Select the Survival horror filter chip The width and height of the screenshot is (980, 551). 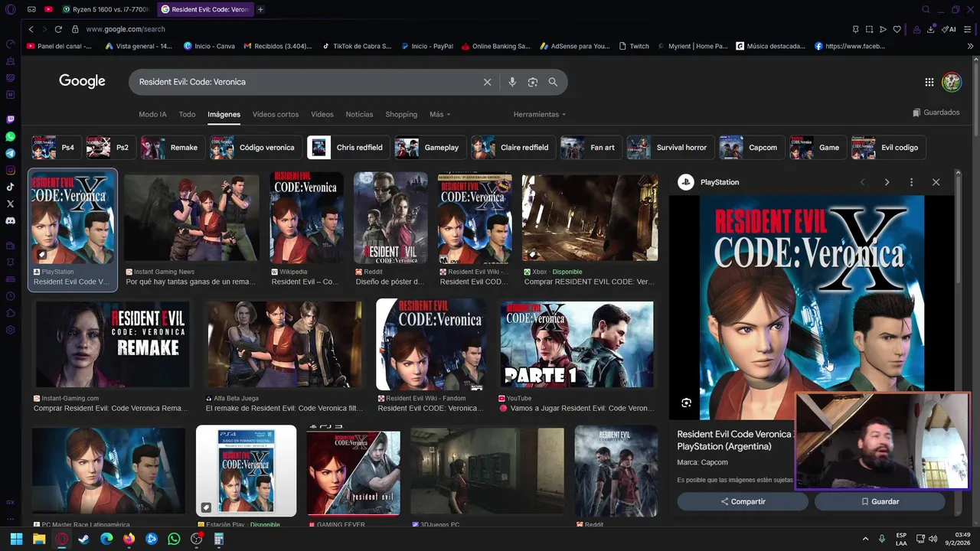(671, 148)
